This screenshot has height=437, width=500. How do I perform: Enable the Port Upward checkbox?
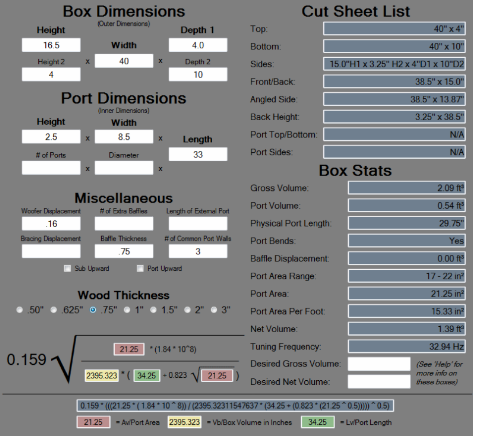click(x=140, y=268)
